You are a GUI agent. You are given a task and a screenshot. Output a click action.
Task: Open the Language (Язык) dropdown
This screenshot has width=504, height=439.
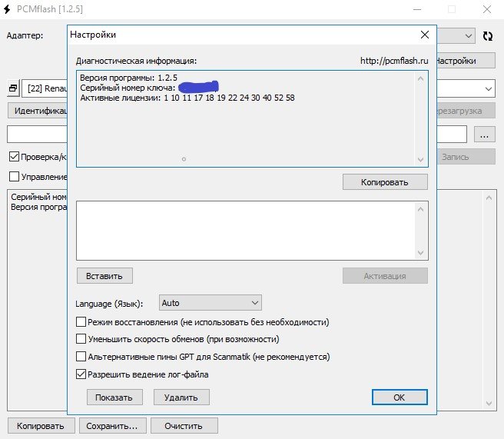click(x=210, y=303)
